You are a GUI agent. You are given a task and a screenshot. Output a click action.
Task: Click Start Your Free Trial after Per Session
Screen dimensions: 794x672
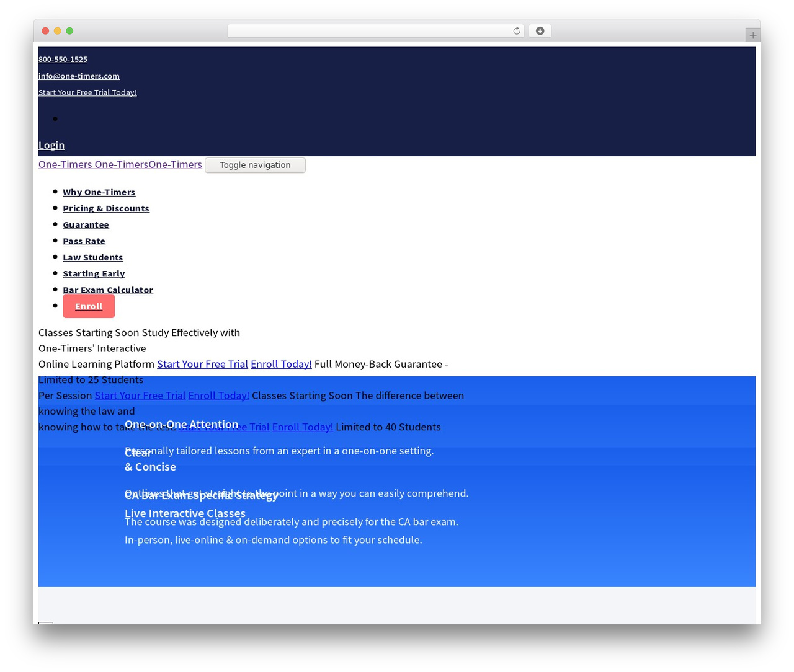pos(140,396)
